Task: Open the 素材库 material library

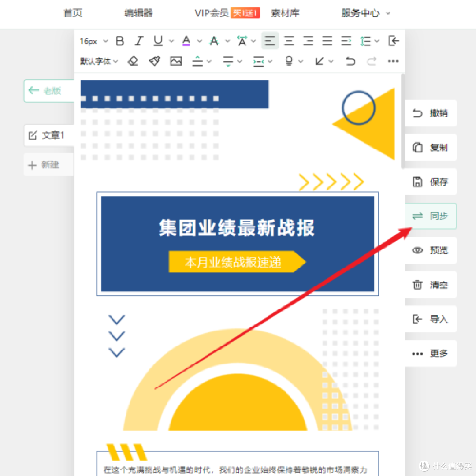Action: tap(285, 13)
